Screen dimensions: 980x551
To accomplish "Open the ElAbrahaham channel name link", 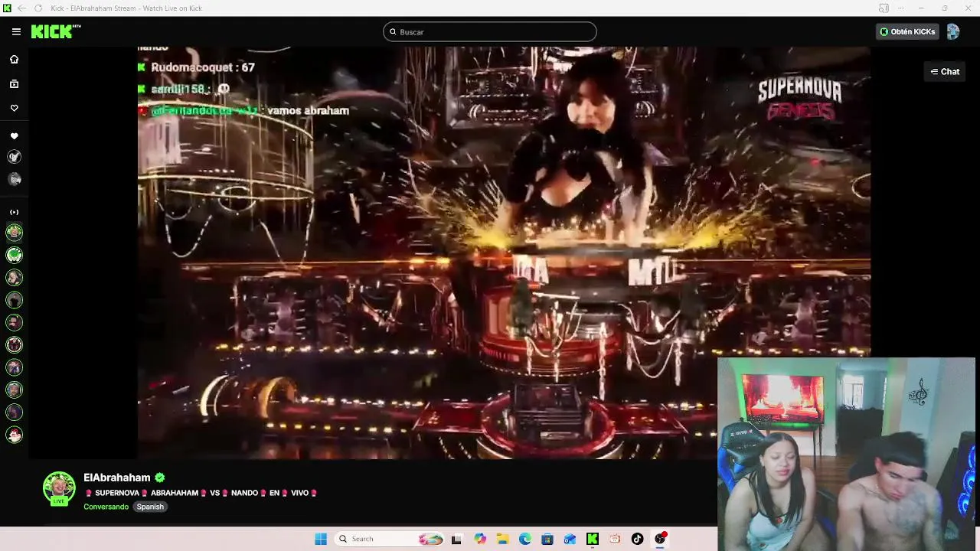I will [116, 477].
